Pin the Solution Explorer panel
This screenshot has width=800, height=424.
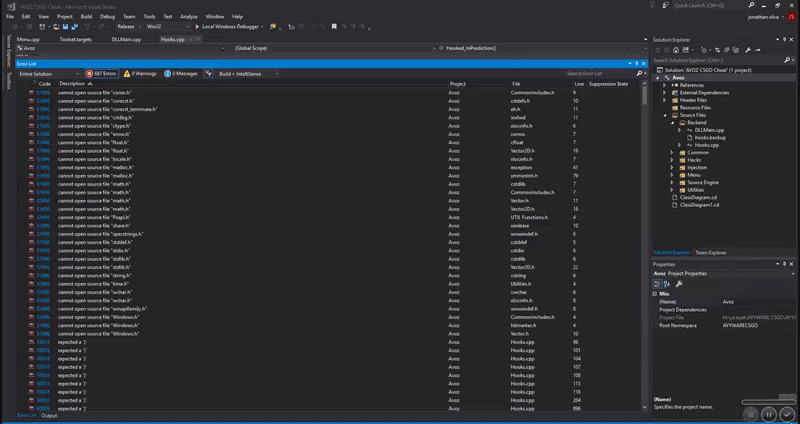point(785,40)
